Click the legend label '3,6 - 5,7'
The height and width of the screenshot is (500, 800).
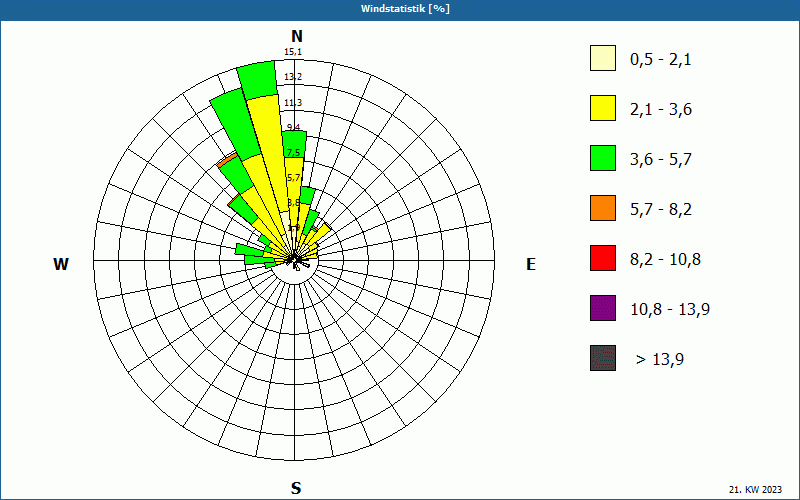tap(661, 160)
